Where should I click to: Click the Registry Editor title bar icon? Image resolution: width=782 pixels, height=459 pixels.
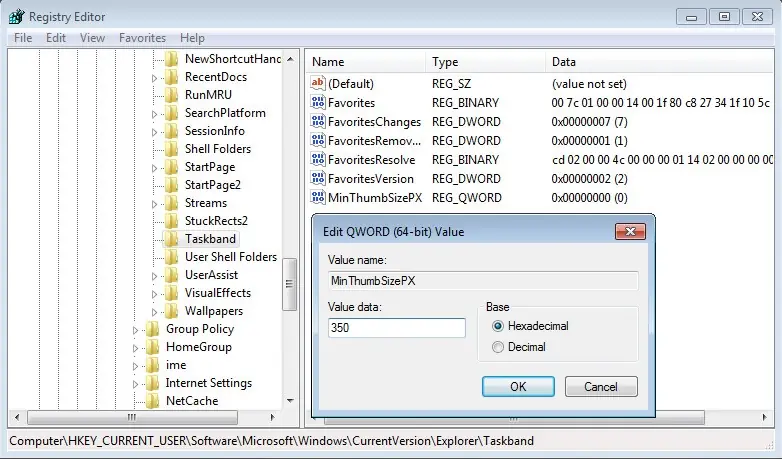click(16, 16)
